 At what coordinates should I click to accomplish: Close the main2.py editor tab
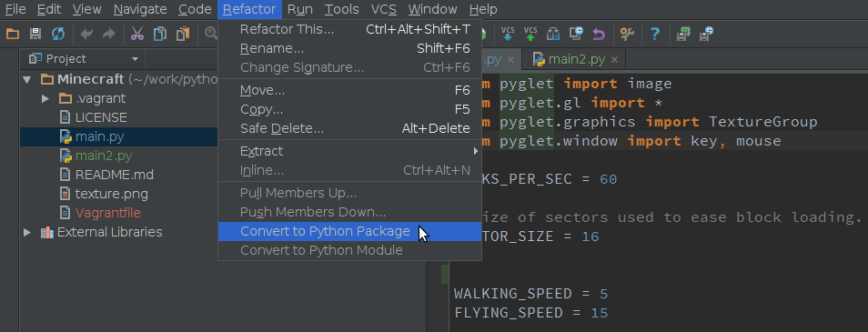(x=614, y=59)
